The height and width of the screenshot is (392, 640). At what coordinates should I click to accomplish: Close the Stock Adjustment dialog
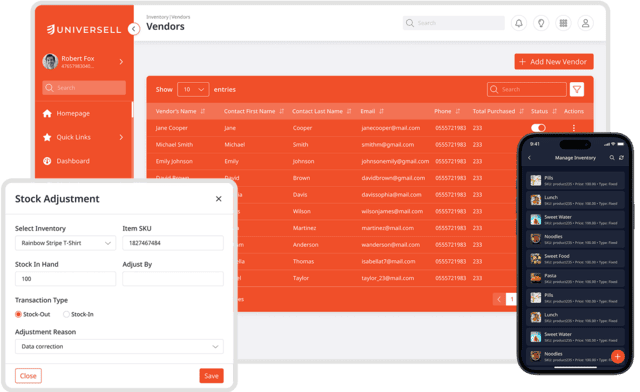[219, 199]
